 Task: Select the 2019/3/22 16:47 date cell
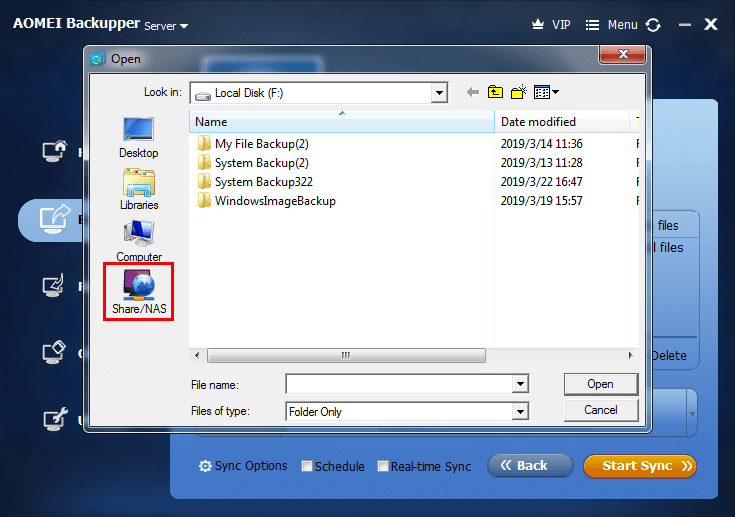point(541,182)
